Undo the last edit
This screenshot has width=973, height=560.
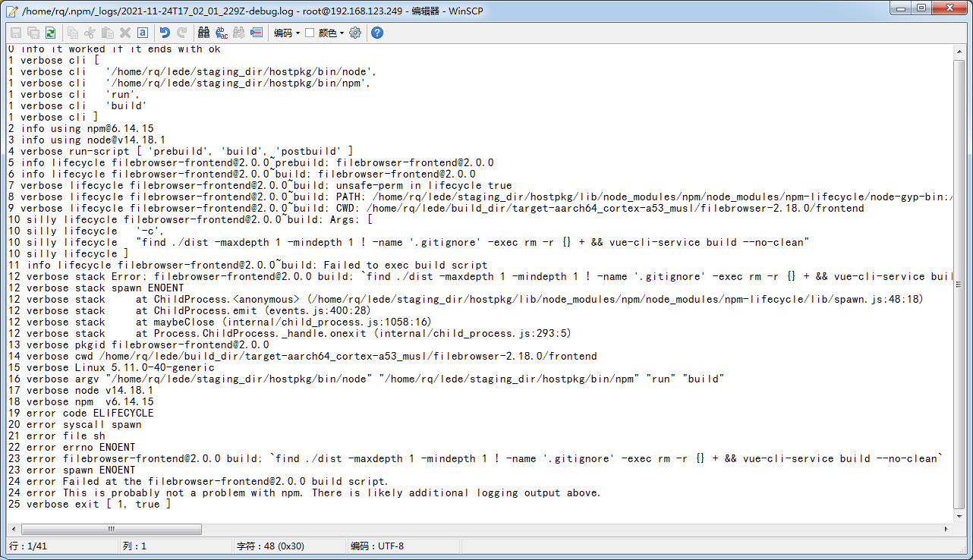coord(165,33)
